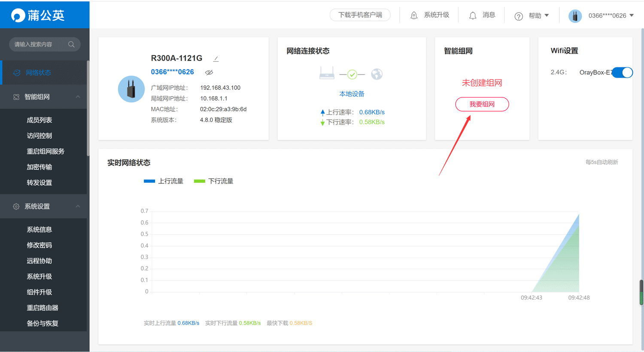The height and width of the screenshot is (352, 644).
Task: Click the Pugongying logo in top left
Action: [x=38, y=15]
